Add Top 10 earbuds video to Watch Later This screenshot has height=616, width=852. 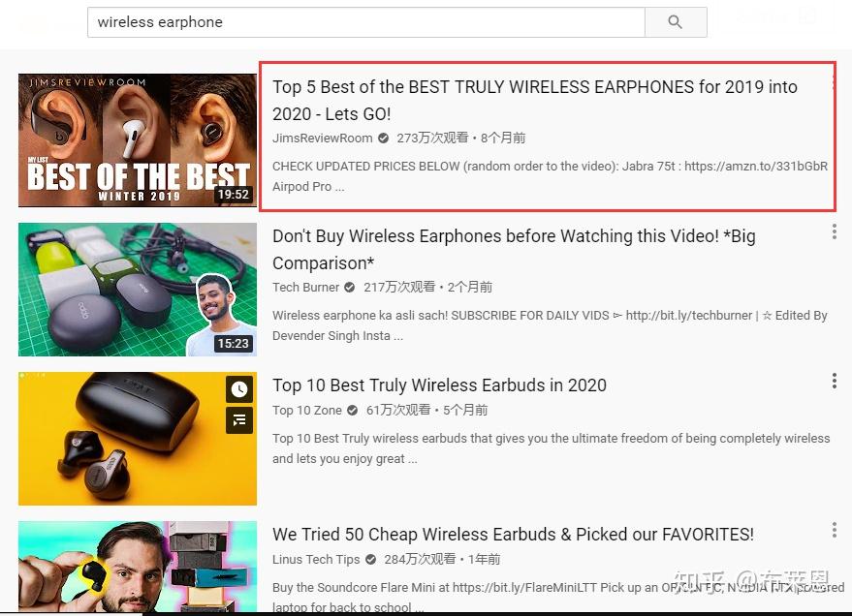pos(239,389)
